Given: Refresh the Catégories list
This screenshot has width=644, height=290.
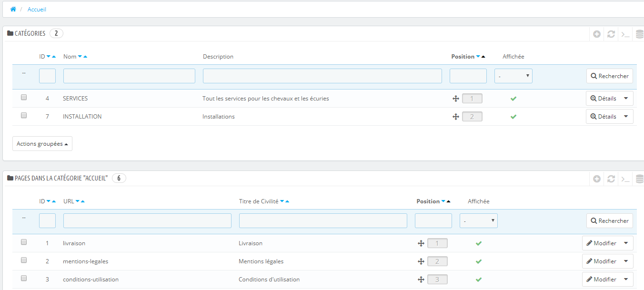Looking at the screenshot, I should [x=611, y=34].
